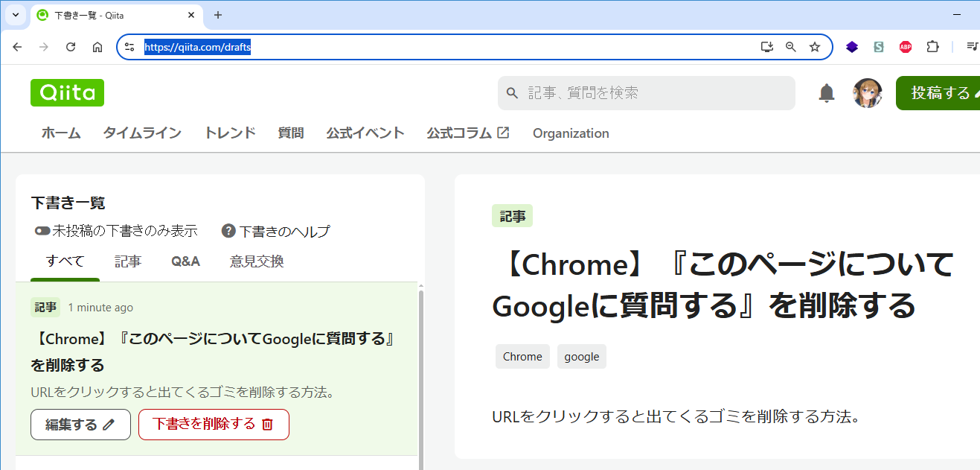Screen dimensions: 980x470
Task: Open the notifications bell
Action: tap(827, 93)
